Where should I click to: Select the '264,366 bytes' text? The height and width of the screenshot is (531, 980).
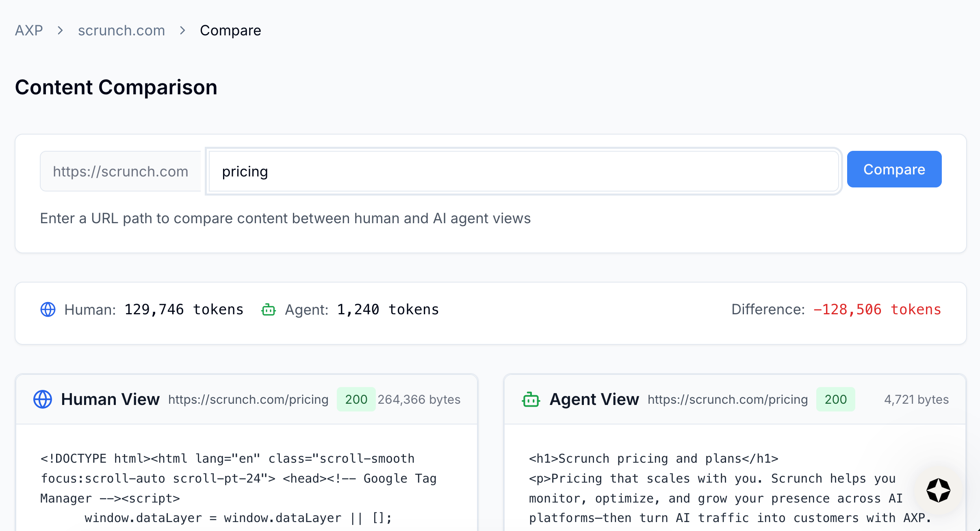click(419, 399)
